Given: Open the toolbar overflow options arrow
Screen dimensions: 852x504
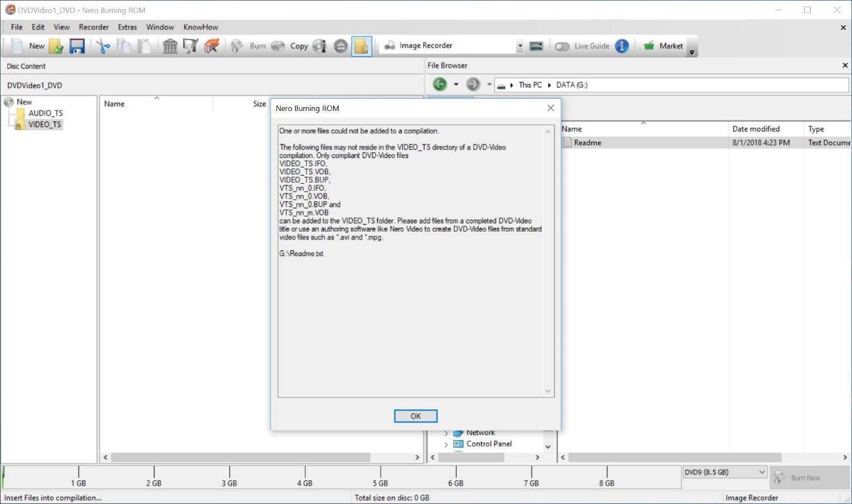Looking at the screenshot, I should [692, 53].
